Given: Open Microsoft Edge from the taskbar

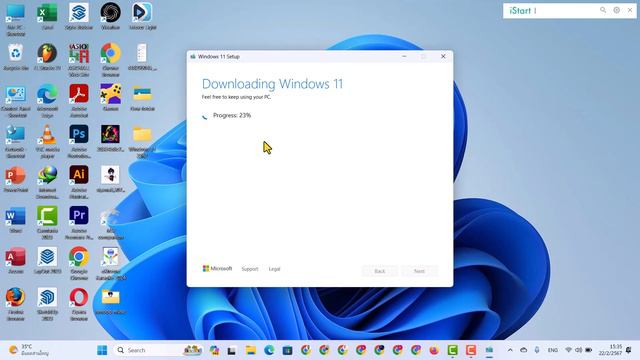Looking at the screenshot, I should 269,350.
